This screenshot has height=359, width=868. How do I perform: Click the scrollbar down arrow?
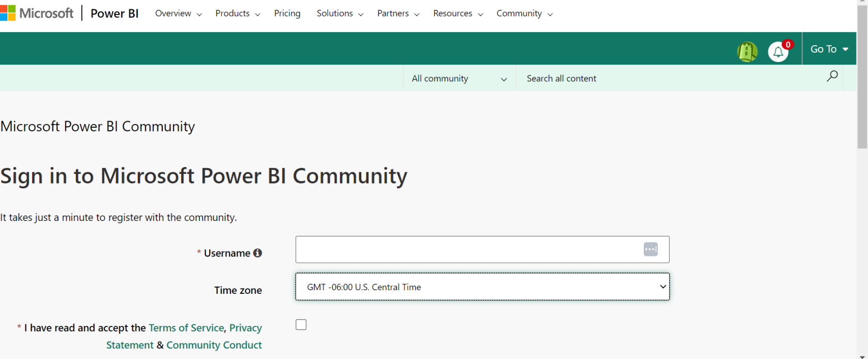(862, 356)
